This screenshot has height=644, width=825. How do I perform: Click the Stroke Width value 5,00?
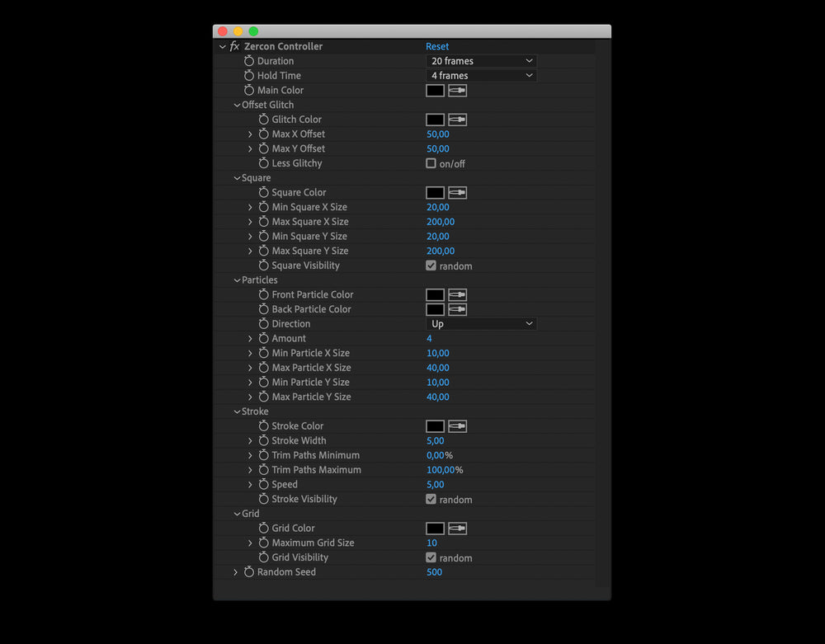(x=436, y=441)
